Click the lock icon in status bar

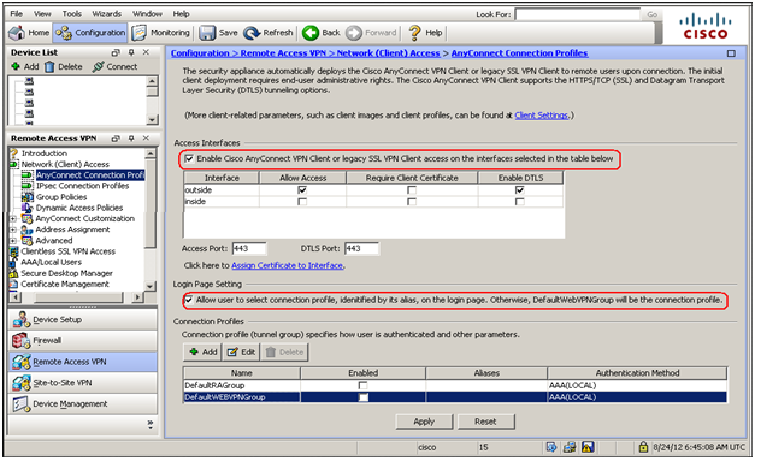click(x=643, y=447)
